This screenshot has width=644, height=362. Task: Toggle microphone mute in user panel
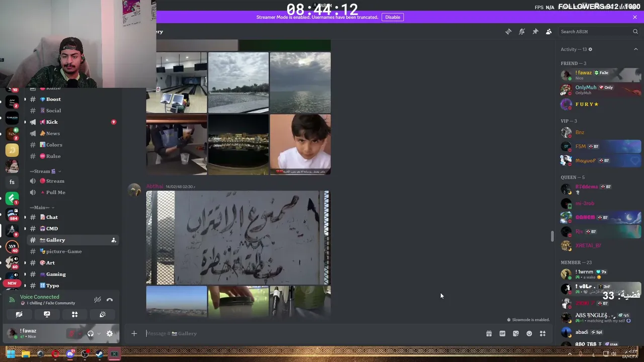(x=71, y=334)
